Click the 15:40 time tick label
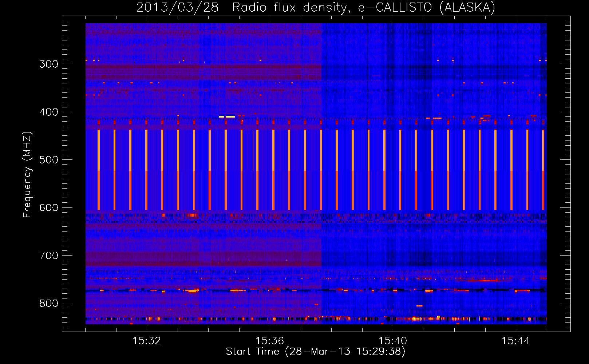589x364 pixels. (393, 341)
